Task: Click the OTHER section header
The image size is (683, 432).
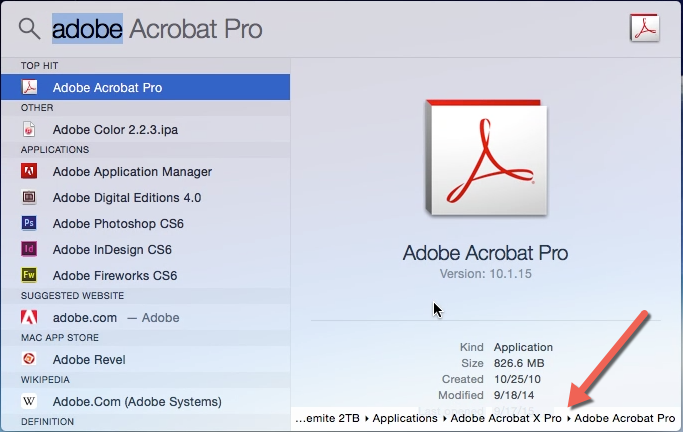Action: click(x=37, y=108)
